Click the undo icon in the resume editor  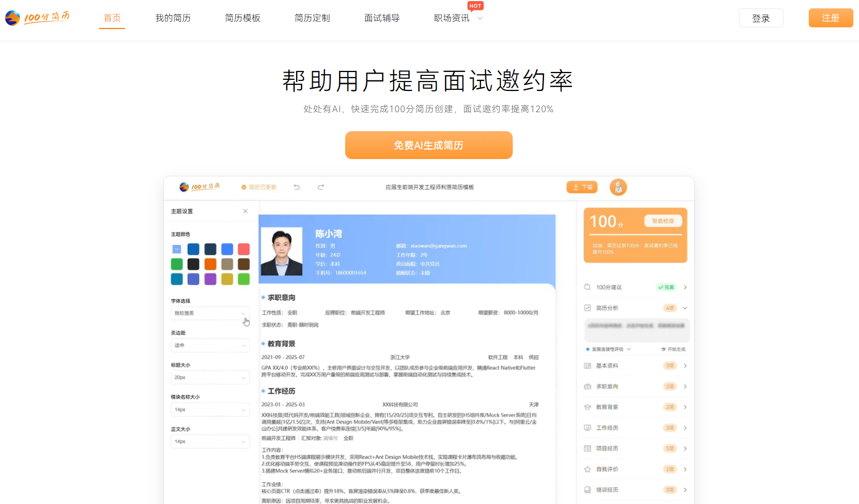coord(297,187)
